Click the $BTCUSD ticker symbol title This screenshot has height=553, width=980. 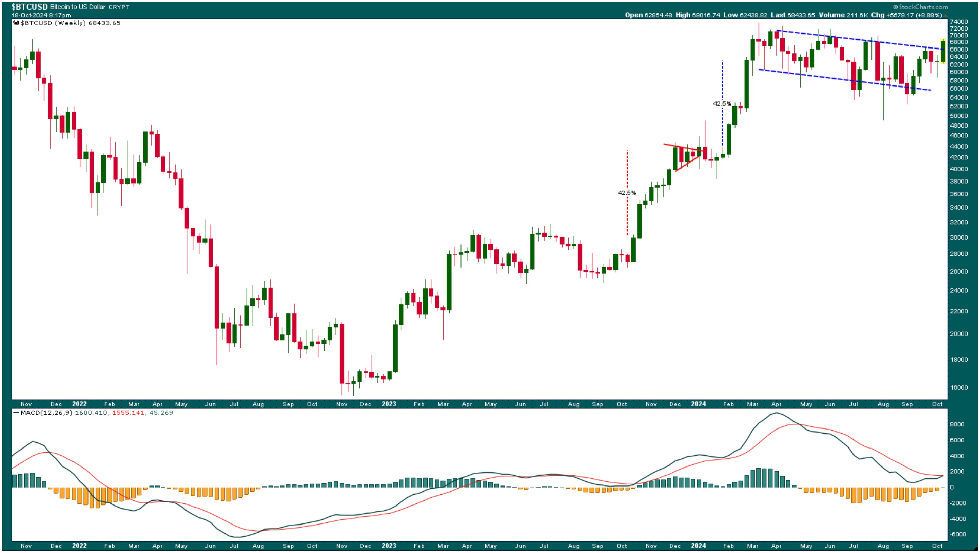pos(29,7)
